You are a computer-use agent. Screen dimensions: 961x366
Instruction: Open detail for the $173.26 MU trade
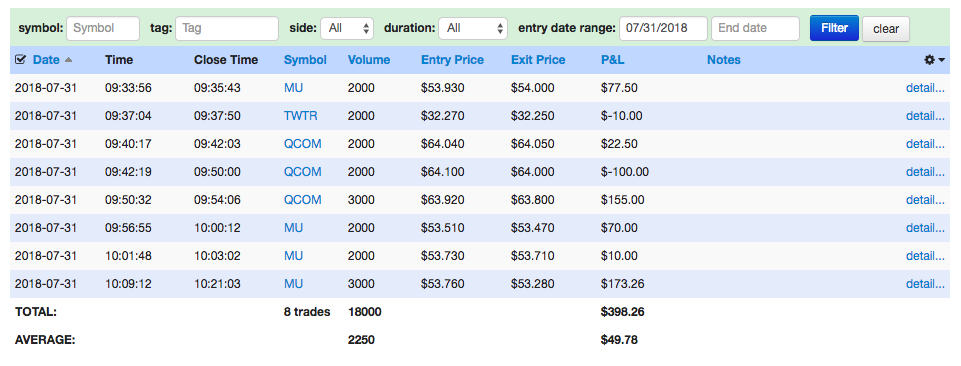[x=925, y=284]
